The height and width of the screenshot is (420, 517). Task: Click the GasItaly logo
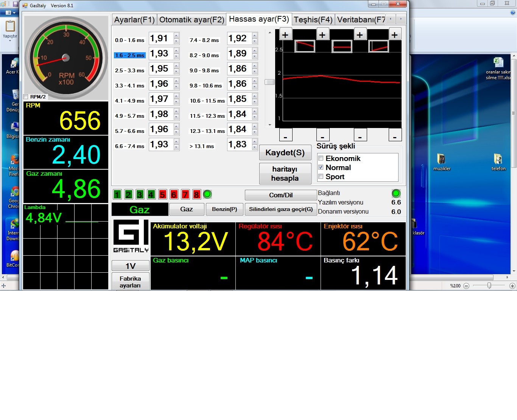(x=131, y=236)
